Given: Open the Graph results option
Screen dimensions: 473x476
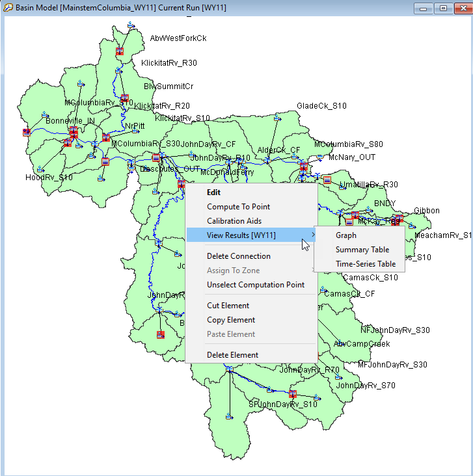Looking at the screenshot, I should tap(345, 235).
